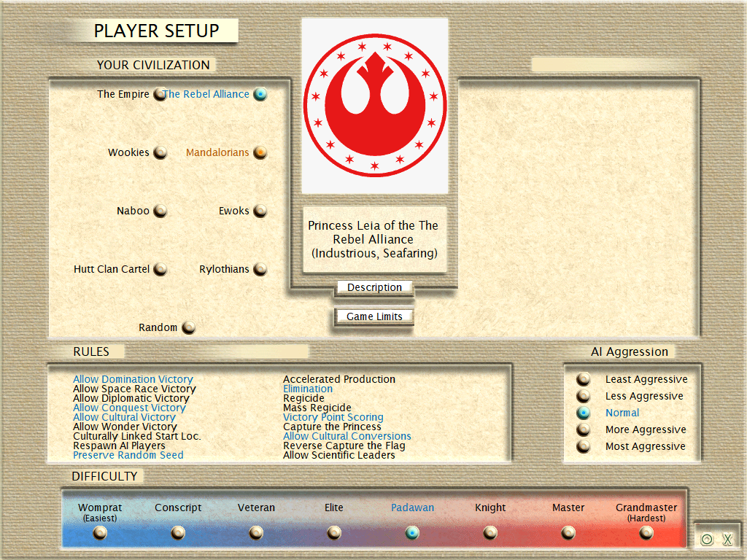Enable Capture the Princess rule
Screen dimensions: 747x560
332,427
